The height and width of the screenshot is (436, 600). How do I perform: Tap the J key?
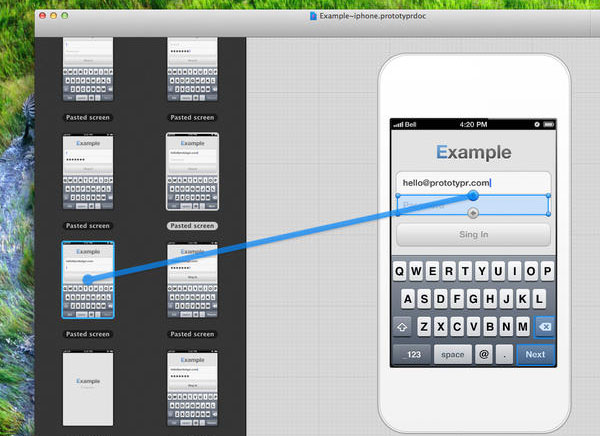pos(506,299)
